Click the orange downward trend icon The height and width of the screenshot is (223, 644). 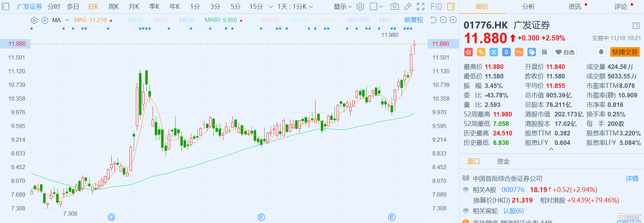click(x=519, y=52)
